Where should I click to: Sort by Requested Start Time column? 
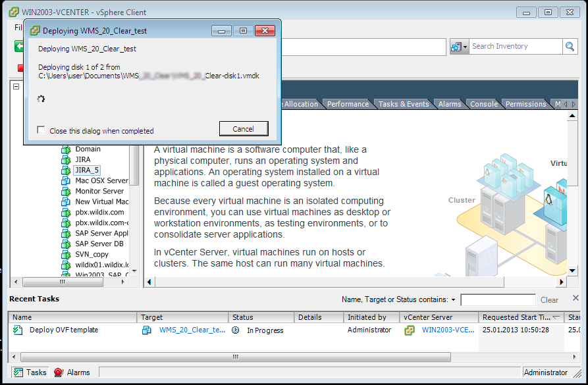(x=521, y=317)
